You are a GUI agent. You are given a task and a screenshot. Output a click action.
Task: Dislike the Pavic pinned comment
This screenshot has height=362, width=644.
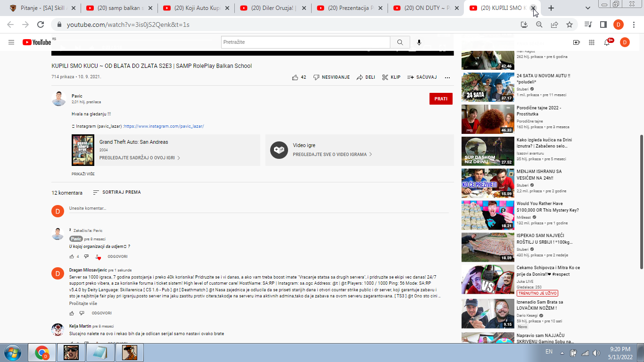click(x=86, y=256)
